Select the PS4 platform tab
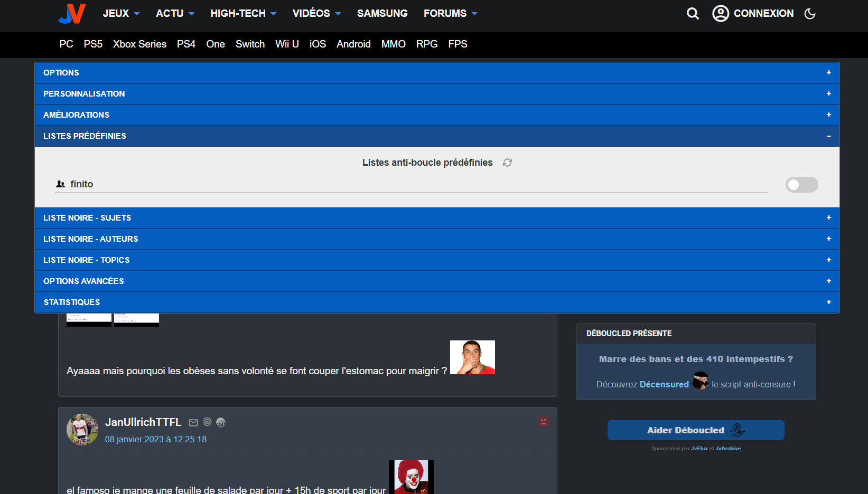 coord(186,44)
